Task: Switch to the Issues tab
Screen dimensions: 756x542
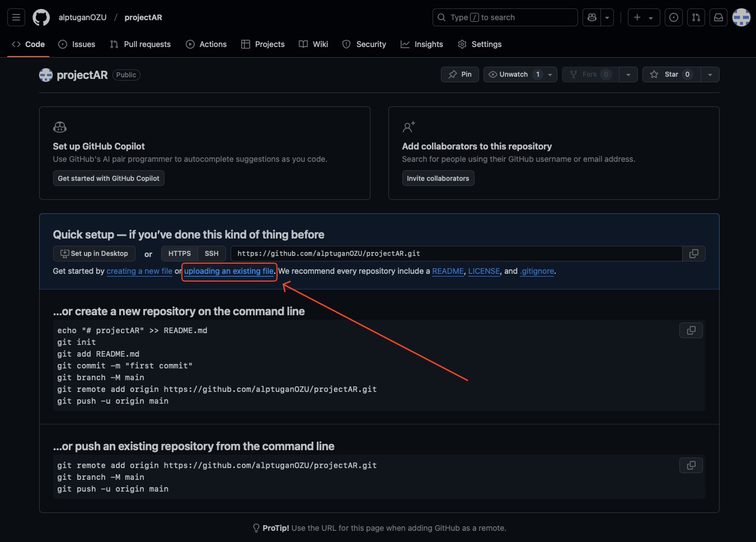Action: click(x=77, y=44)
